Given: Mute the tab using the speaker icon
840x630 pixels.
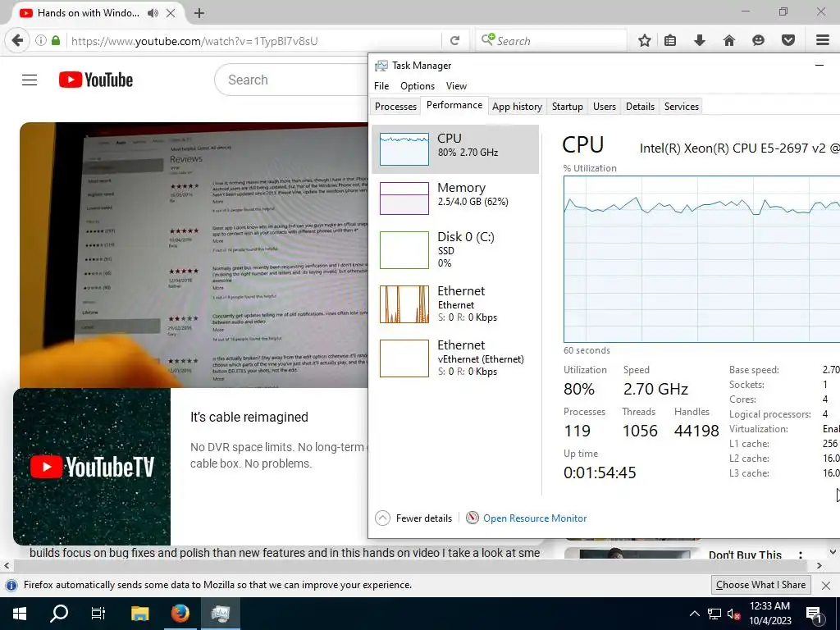Looking at the screenshot, I should [153, 13].
